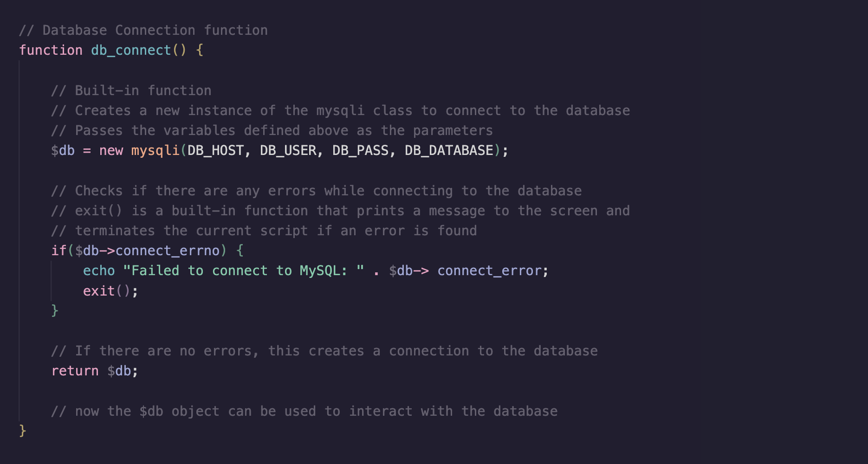Place cursor on the mysqli class name
This screenshot has height=464, width=868.
coord(155,150)
